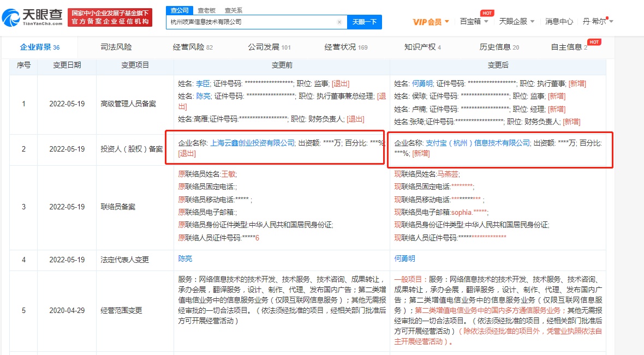Open 支付宝（杭州）信息技术有限公司 company link
Image resolution: width=644 pixels, height=355 pixels.
tap(478, 143)
